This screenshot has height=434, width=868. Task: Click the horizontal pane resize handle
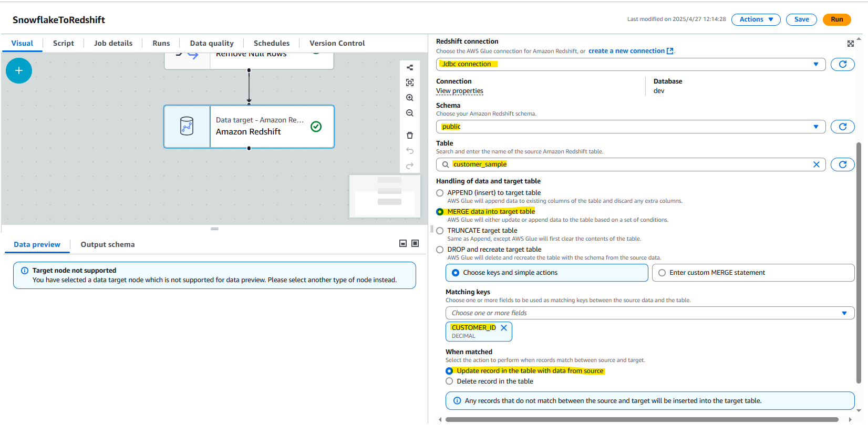[214, 229]
